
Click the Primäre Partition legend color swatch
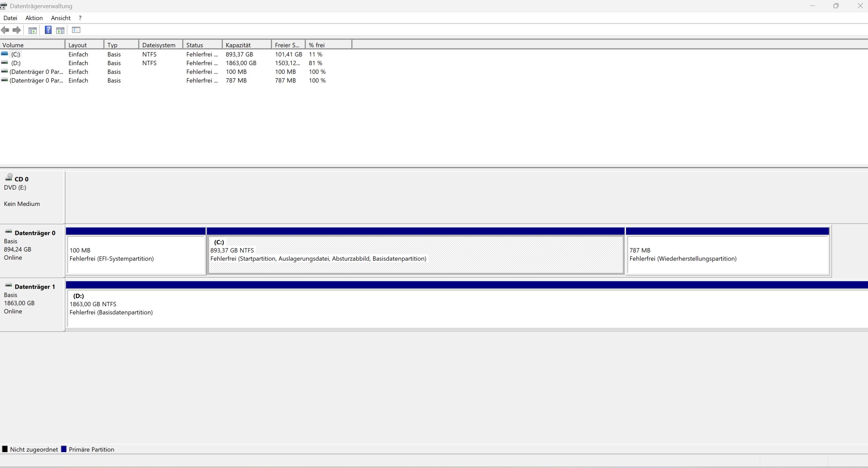[64, 449]
